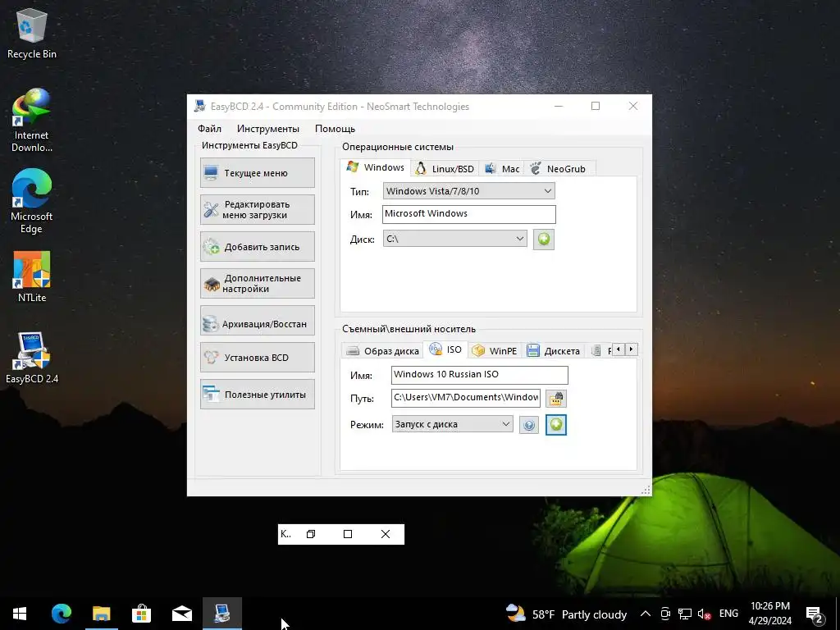
Task: Switch to the NeoGrub tab
Action: [x=559, y=169]
